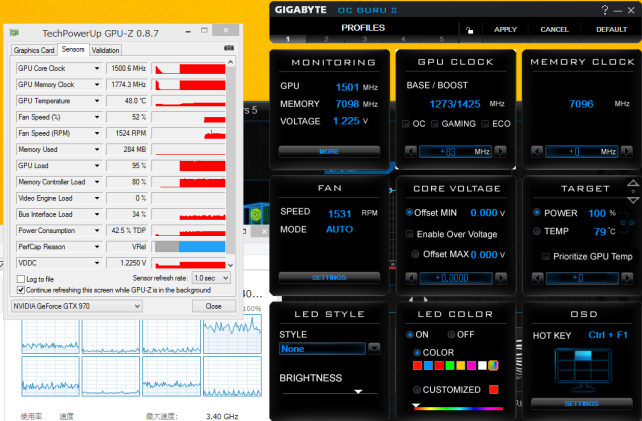642x421 pixels.
Task: Open GPU Temperature sensor dropdown
Action: pyautogui.click(x=97, y=101)
